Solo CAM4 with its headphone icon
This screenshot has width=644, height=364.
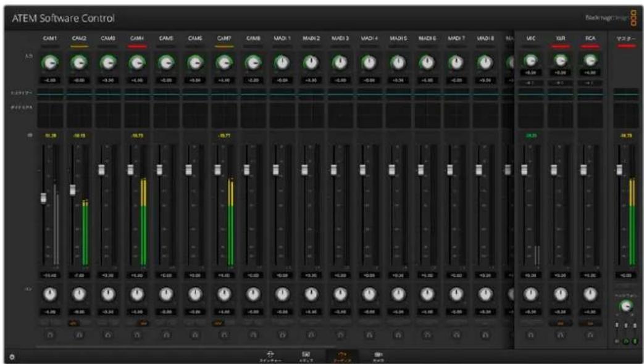coord(137,335)
